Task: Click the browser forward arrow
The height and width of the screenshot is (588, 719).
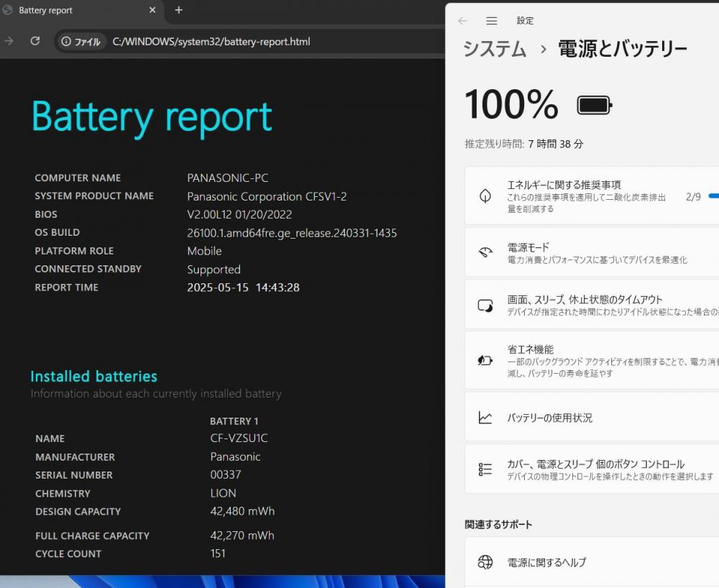Action: click(9, 41)
